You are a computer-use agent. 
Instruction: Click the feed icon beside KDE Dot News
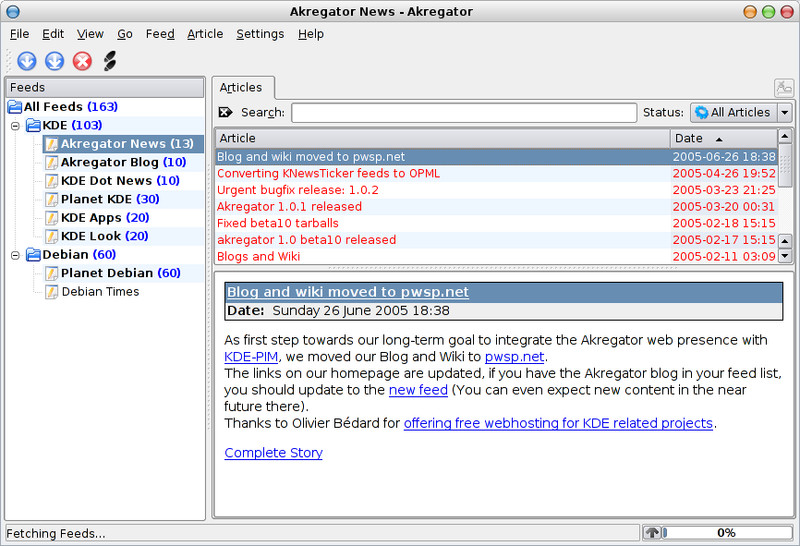51,181
